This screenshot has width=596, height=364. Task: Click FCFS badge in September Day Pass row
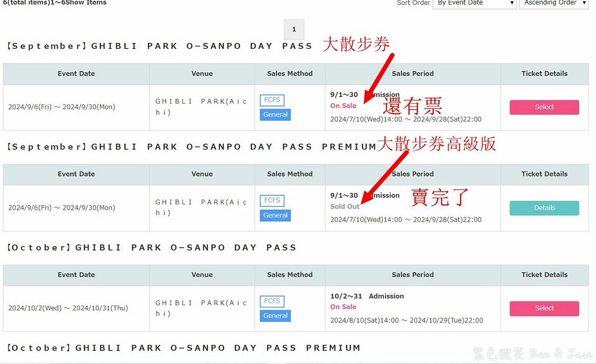tap(272, 100)
